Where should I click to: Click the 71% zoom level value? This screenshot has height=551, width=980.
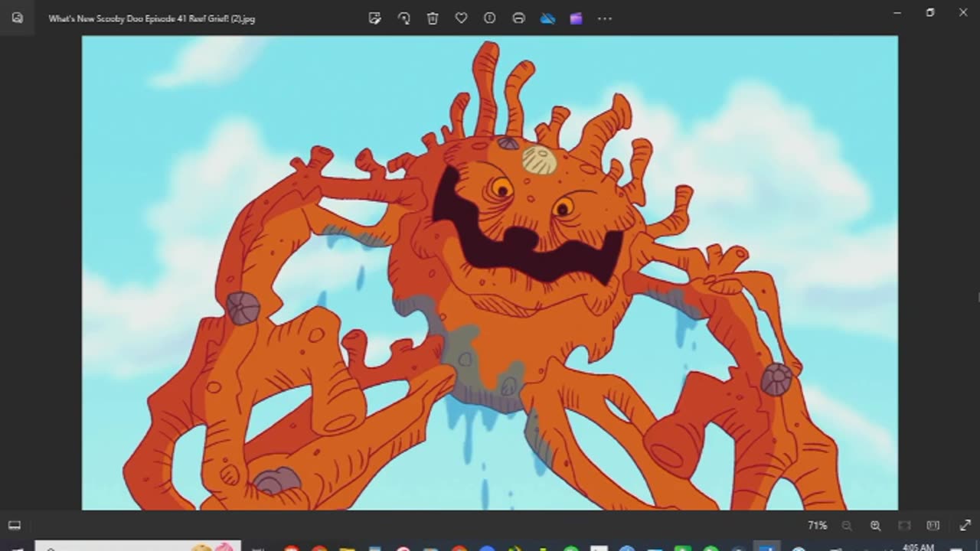pos(817,526)
